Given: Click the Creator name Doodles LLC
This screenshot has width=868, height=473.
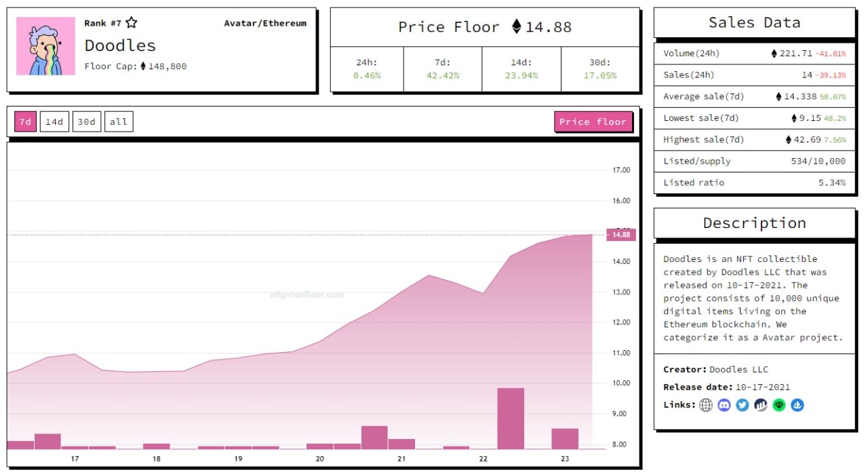Looking at the screenshot, I should click(x=739, y=370).
